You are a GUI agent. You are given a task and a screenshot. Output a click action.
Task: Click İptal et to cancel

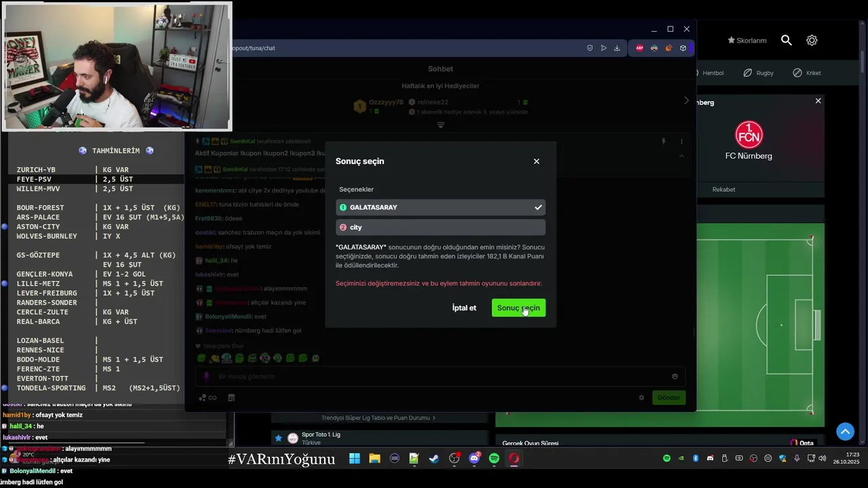point(464,308)
